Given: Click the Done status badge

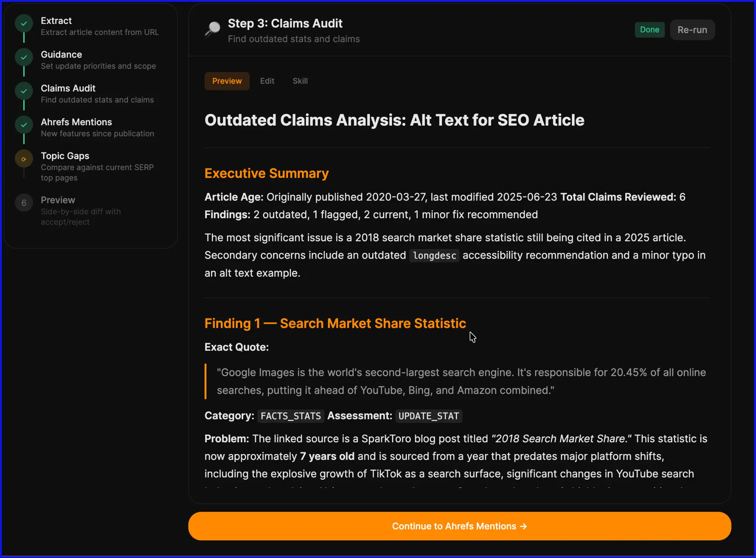Looking at the screenshot, I should point(649,30).
